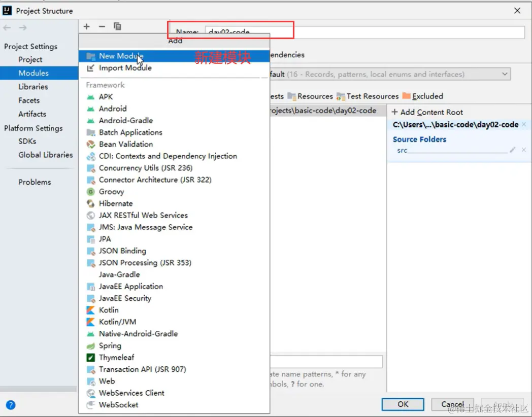Screen dimensions: 532x417
Task: Click the plus Add module icon
Action: (86, 26)
